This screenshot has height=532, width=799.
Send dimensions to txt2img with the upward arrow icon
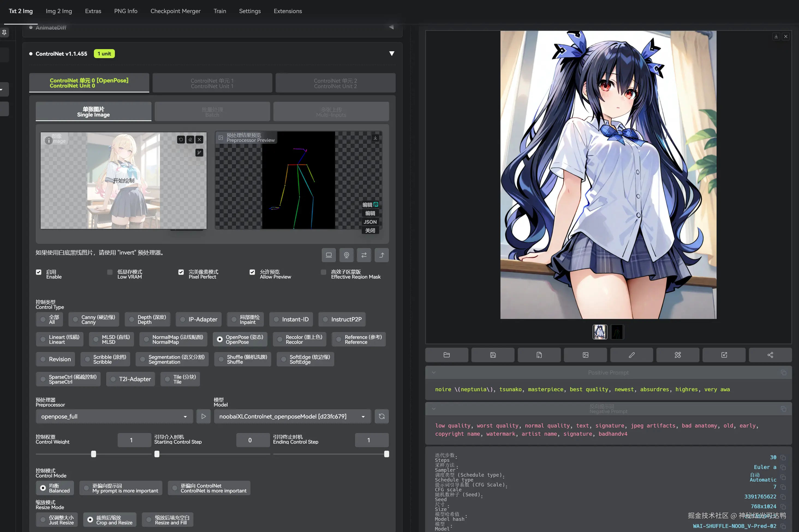tap(382, 255)
